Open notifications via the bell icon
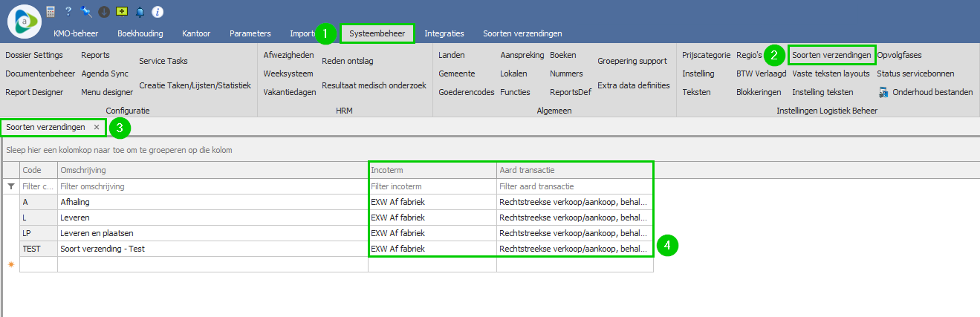Image resolution: width=980 pixels, height=317 pixels. [x=140, y=11]
